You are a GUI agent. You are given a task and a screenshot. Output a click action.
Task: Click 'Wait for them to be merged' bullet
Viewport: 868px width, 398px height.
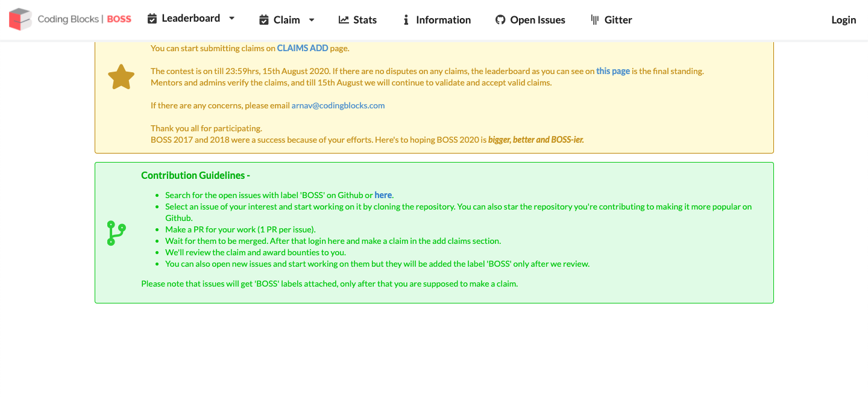pyautogui.click(x=333, y=241)
